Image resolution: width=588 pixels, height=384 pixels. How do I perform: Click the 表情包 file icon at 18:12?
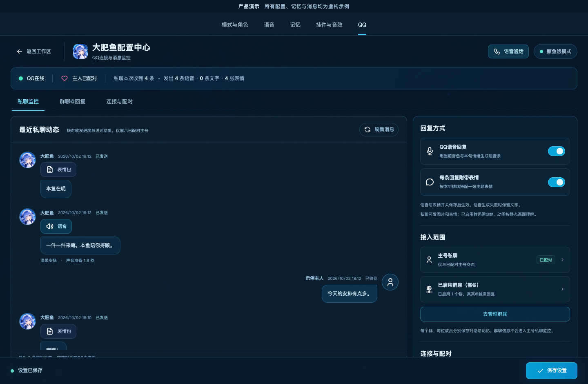[x=50, y=170]
